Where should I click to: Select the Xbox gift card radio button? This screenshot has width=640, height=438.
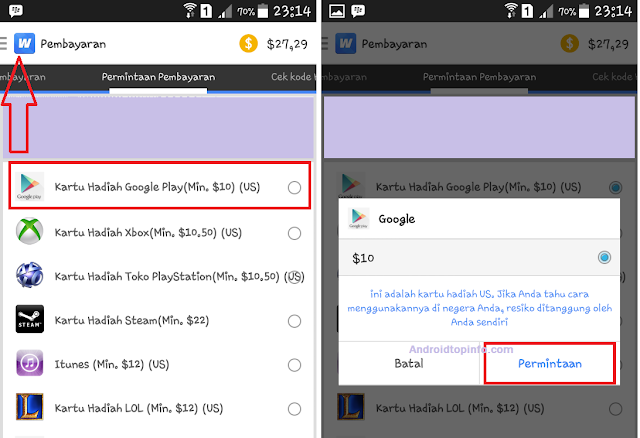tap(294, 233)
